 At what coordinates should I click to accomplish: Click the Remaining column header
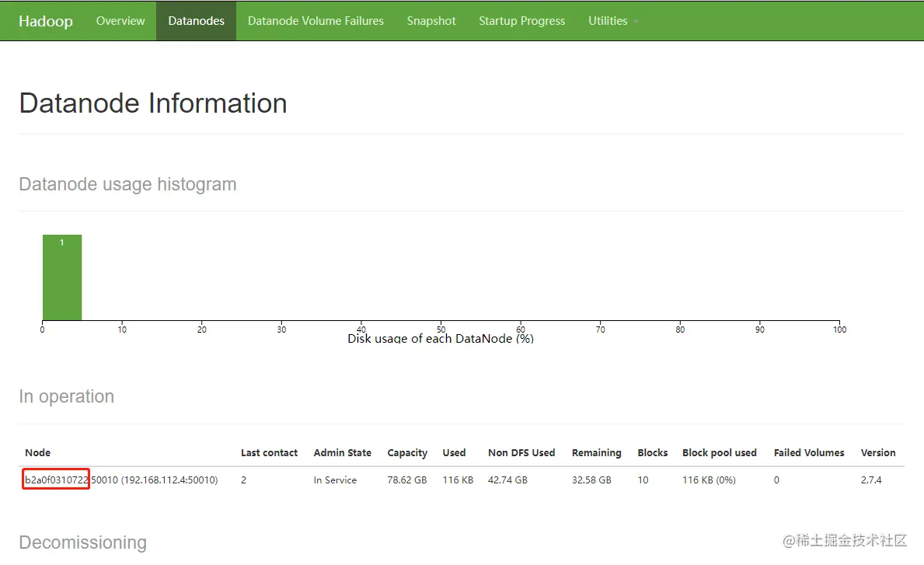click(596, 452)
